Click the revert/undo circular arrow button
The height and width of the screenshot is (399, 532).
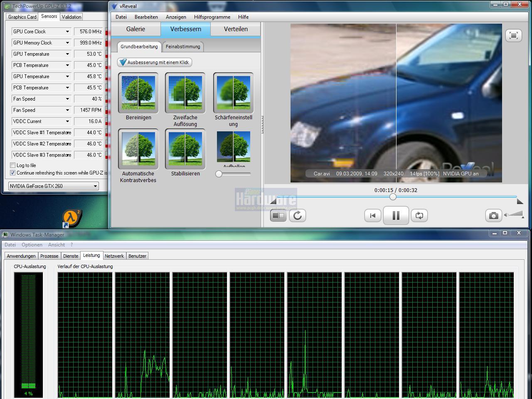click(298, 215)
